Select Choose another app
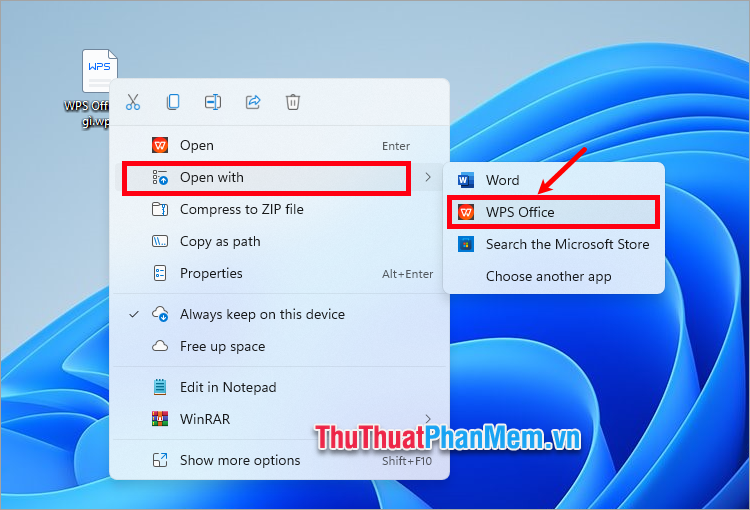750x510 pixels. pos(554,277)
